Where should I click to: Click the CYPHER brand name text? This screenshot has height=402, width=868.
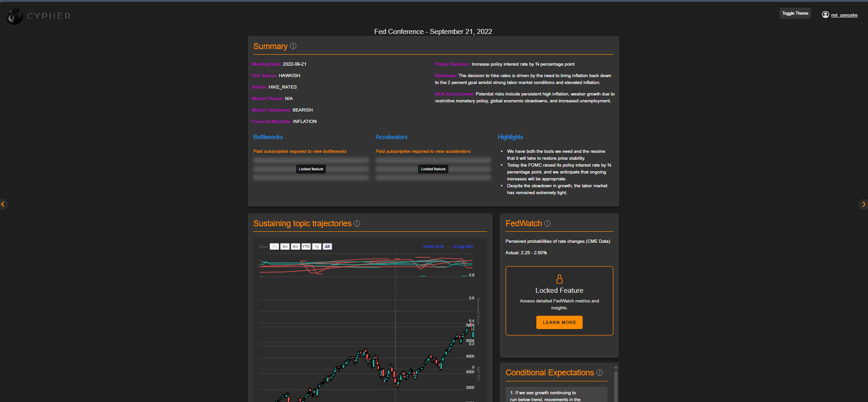pyautogui.click(x=49, y=16)
